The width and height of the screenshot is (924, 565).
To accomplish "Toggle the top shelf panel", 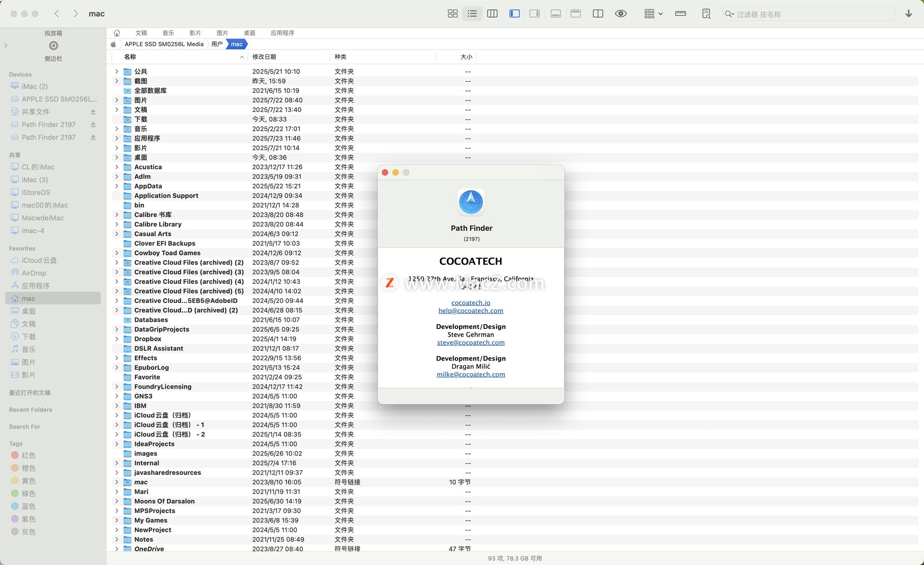I will pos(576,14).
